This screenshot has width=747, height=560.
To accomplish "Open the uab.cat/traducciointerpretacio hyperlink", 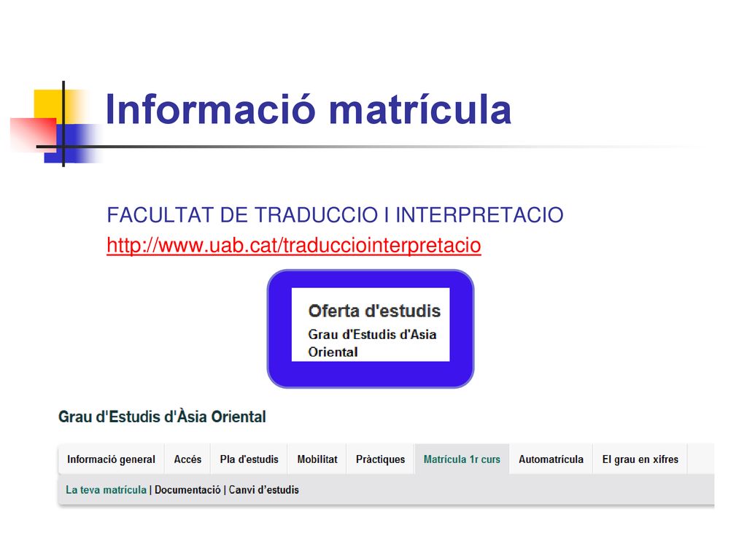I will (x=293, y=246).
